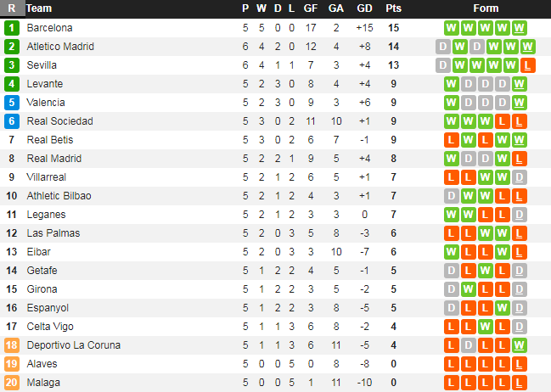The image size is (551, 392).
Task: Click the Form column header
Action: tap(486, 8)
